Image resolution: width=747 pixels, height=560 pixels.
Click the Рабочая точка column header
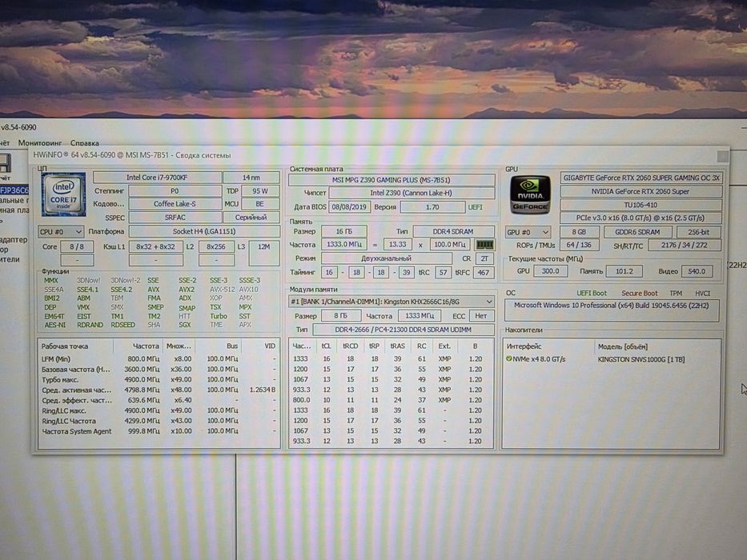64,346
